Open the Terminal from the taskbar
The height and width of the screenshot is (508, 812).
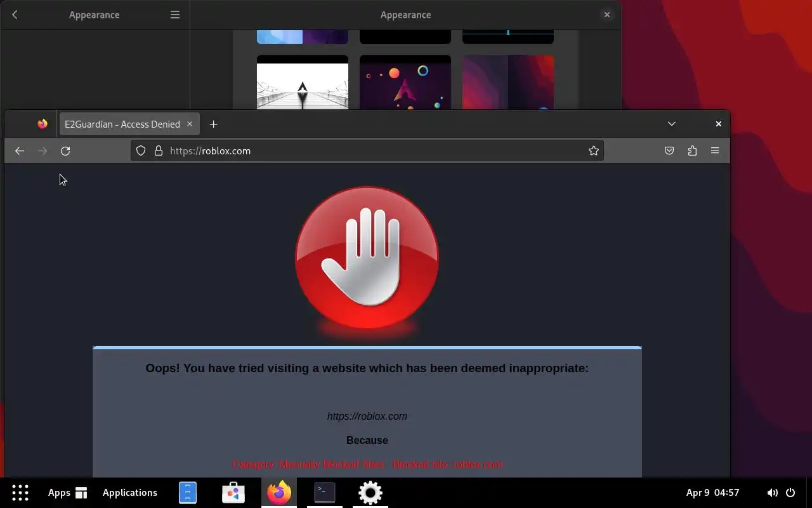point(325,492)
